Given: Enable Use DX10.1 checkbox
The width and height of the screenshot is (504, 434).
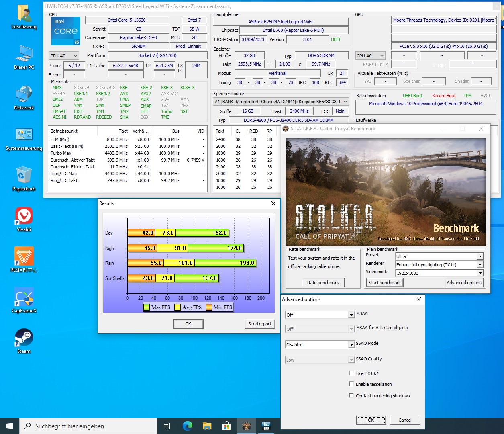Looking at the screenshot, I should [x=352, y=373].
